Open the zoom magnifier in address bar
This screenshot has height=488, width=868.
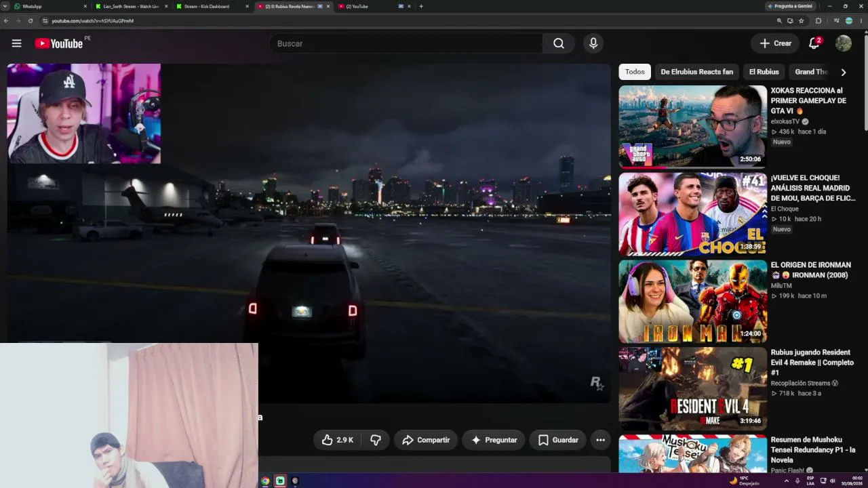click(x=779, y=21)
